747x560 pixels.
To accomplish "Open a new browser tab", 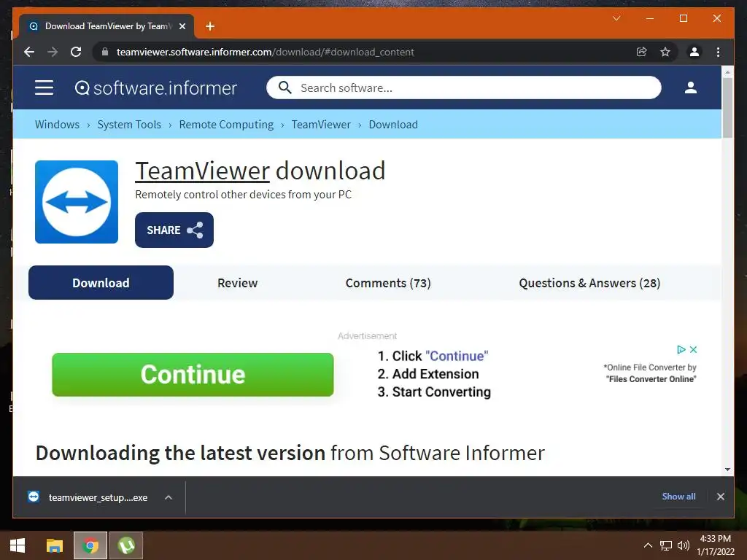I will (x=210, y=26).
